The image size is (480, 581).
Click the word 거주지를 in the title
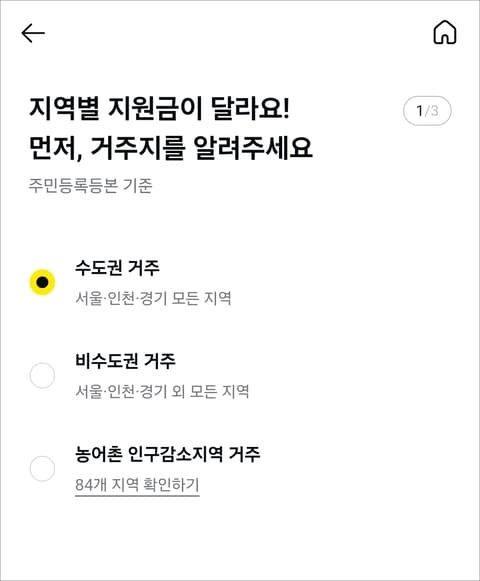[138, 148]
